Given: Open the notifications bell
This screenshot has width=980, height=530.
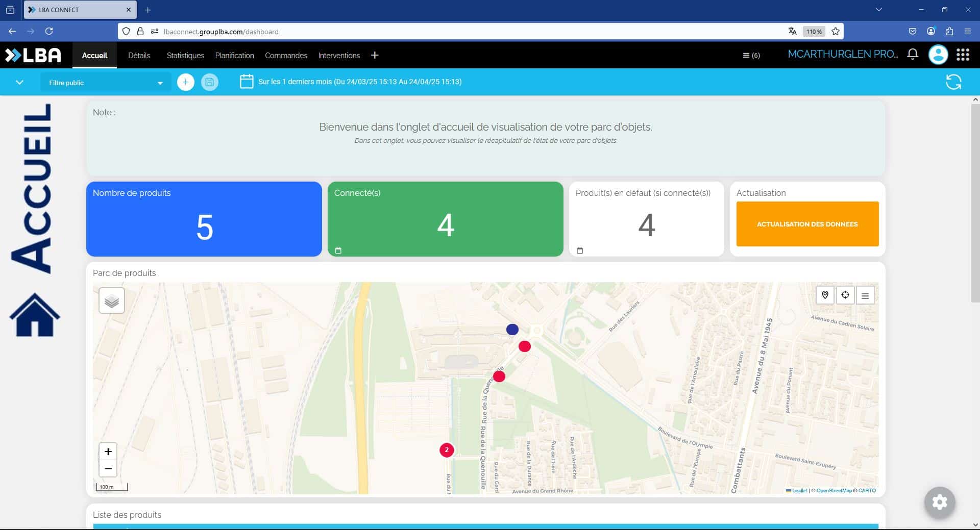Looking at the screenshot, I should (x=913, y=54).
